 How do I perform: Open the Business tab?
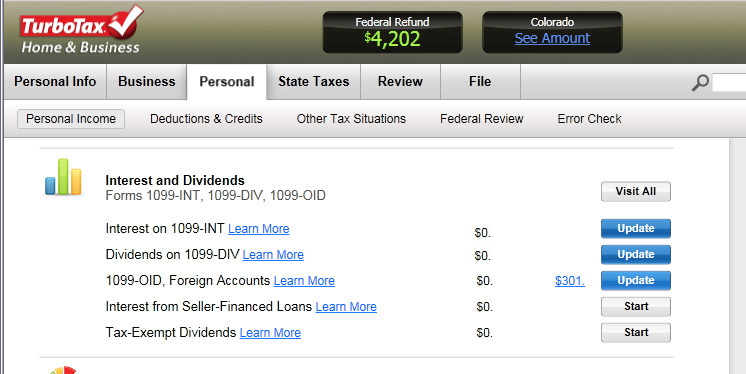pos(147,82)
